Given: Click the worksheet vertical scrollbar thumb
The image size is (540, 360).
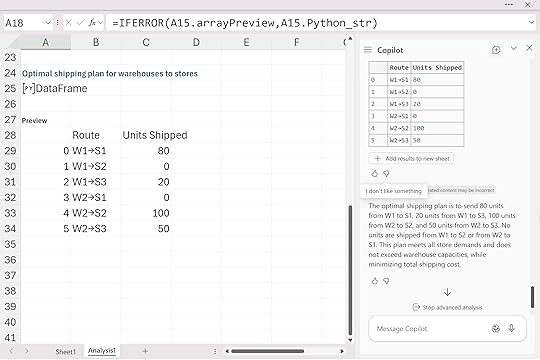Looking at the screenshot, I should [x=350, y=270].
